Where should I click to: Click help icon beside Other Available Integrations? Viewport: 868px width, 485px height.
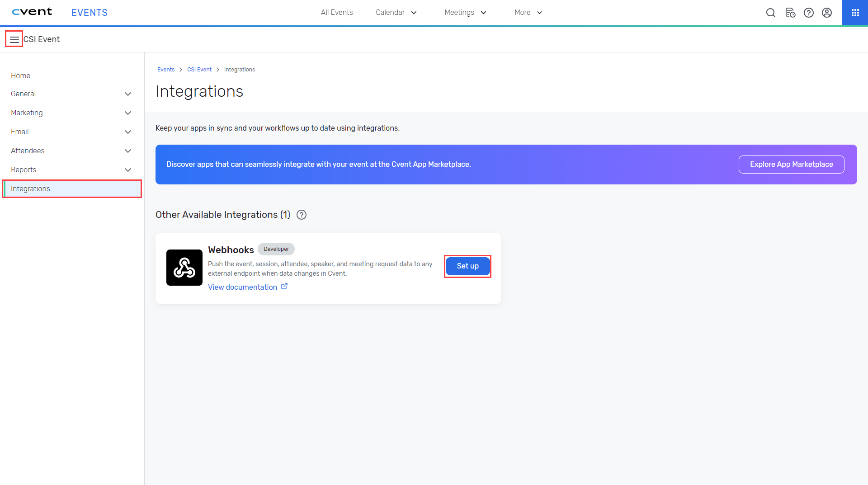coord(302,215)
